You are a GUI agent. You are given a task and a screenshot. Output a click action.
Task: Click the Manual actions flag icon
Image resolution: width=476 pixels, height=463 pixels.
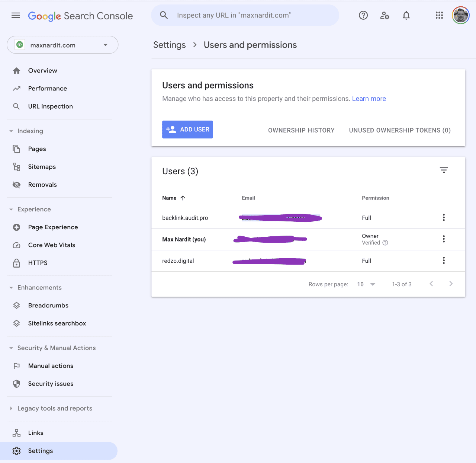point(16,366)
